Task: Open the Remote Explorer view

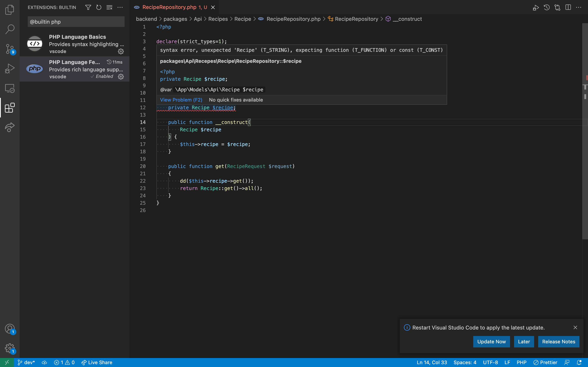Action: pos(10,88)
